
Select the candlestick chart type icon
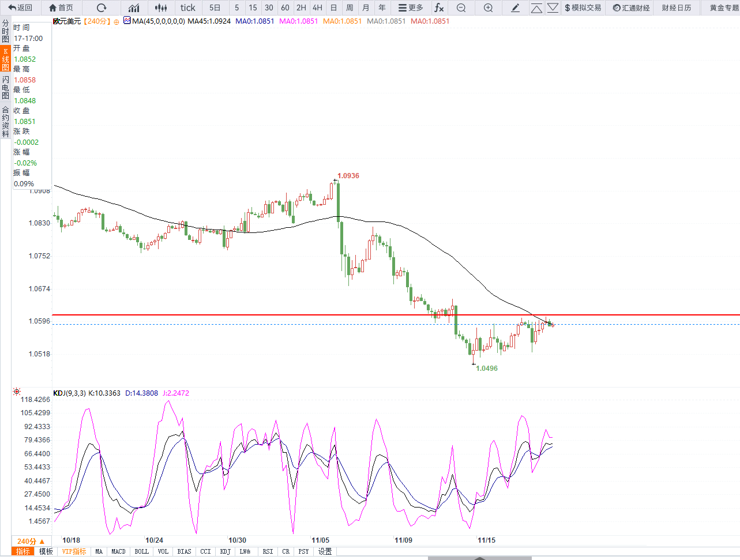click(x=161, y=7)
